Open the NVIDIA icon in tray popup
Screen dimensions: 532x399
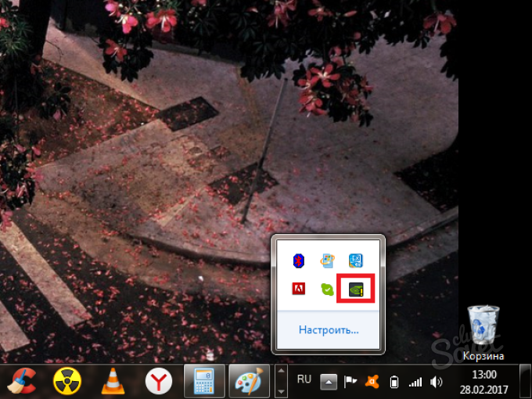[356, 289]
